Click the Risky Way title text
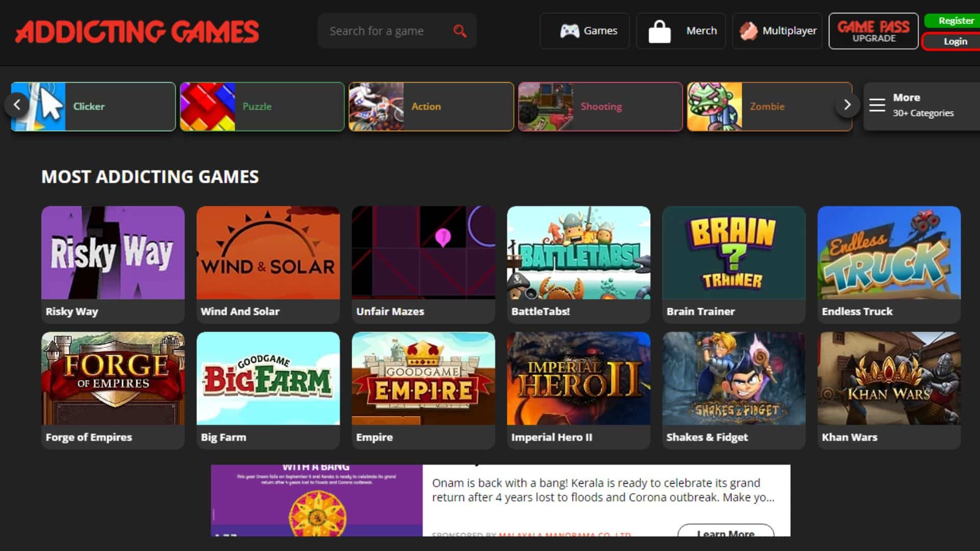980x551 pixels. tap(72, 312)
